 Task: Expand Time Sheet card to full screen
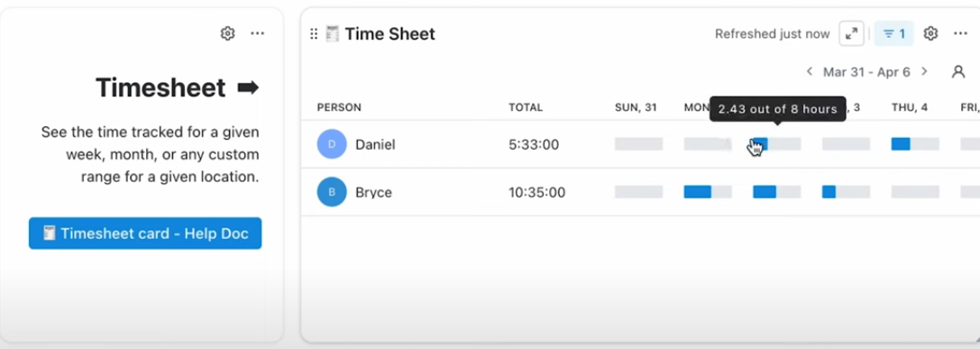pyautogui.click(x=851, y=33)
